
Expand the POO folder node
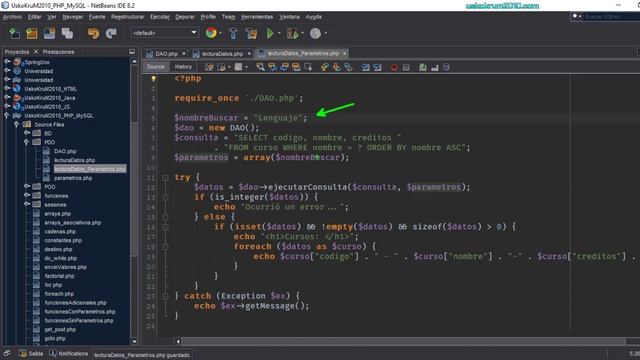click(x=27, y=187)
